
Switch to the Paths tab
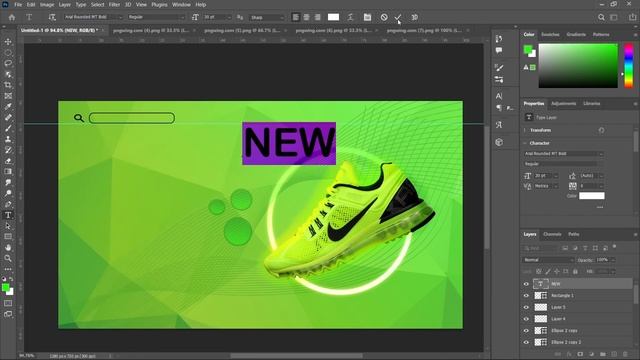point(574,234)
